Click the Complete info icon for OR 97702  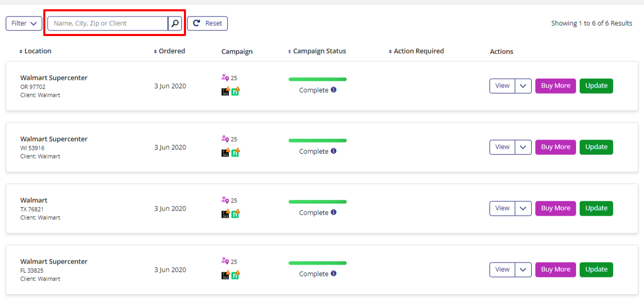333,90
